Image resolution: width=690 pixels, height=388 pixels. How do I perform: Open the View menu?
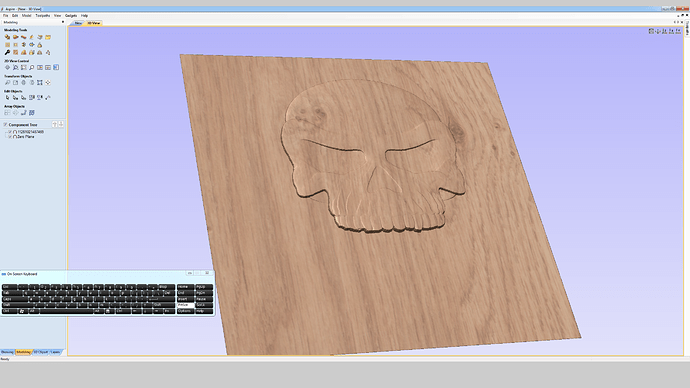pos(57,15)
